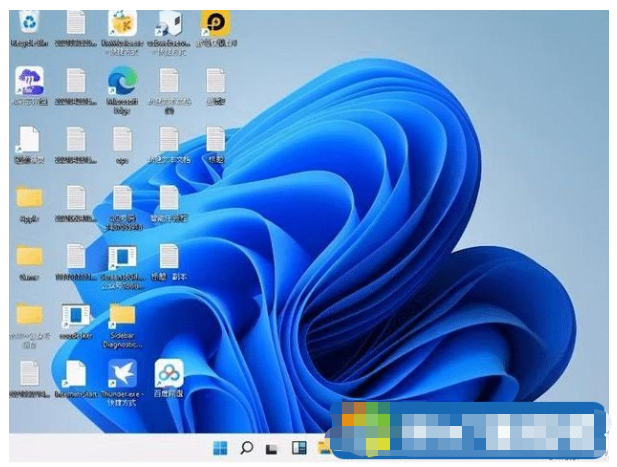The height and width of the screenshot is (467, 617).
Task: Select the document labeled wps
Action: pyautogui.click(x=122, y=140)
